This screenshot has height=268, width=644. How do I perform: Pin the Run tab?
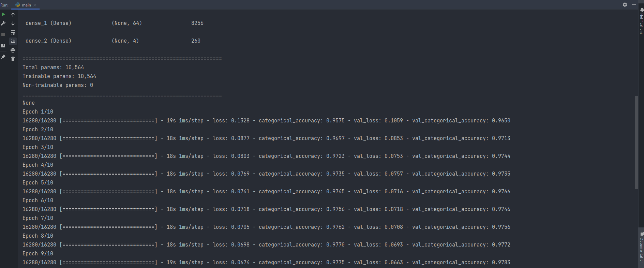tap(3, 57)
